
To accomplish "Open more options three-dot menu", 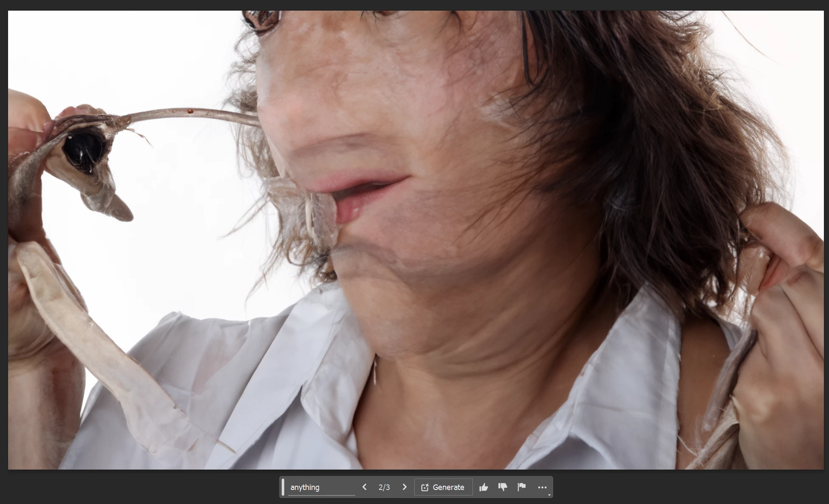I will 542,487.
